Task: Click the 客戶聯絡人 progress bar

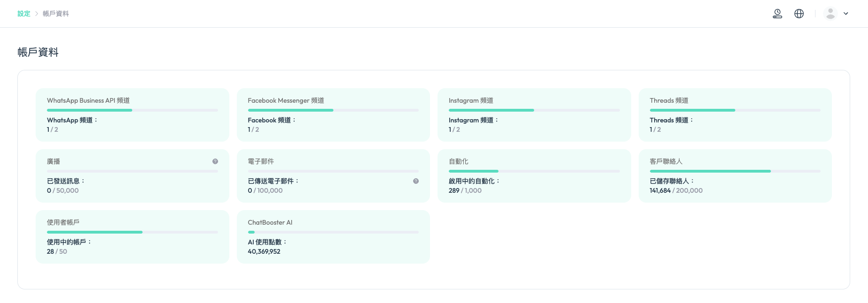Action: pyautogui.click(x=735, y=171)
